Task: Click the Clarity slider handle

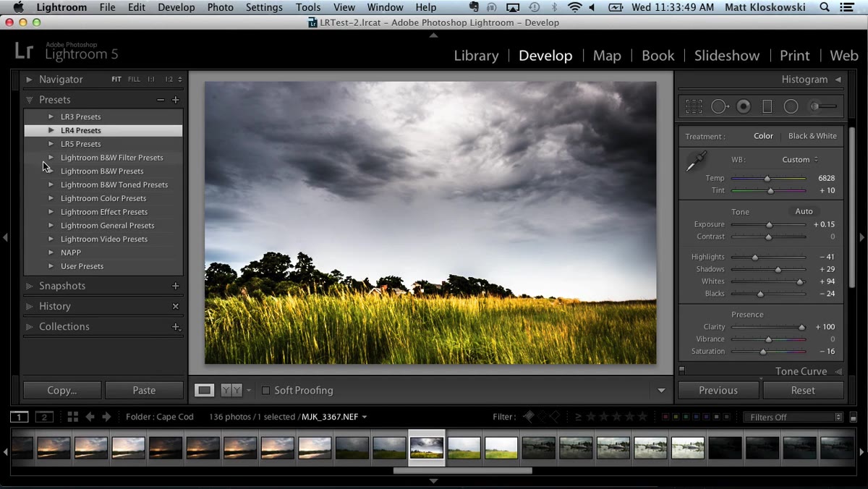Action: 801,328
